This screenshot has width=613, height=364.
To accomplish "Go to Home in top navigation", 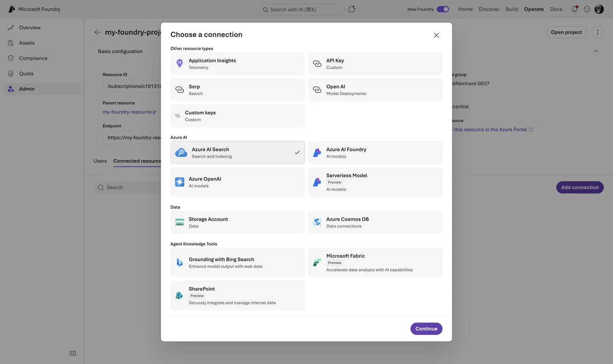I will (x=465, y=9).
